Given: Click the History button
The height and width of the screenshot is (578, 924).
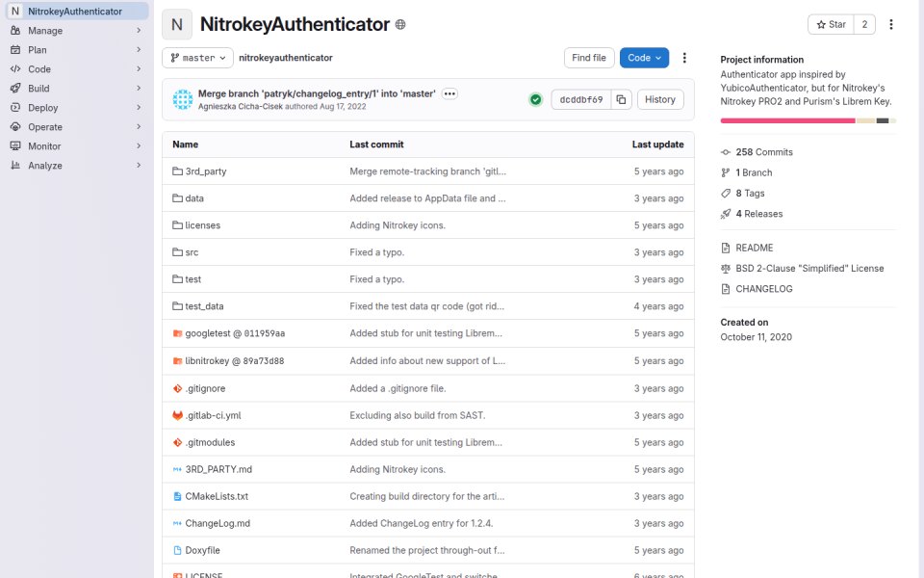Looking at the screenshot, I should 660,99.
